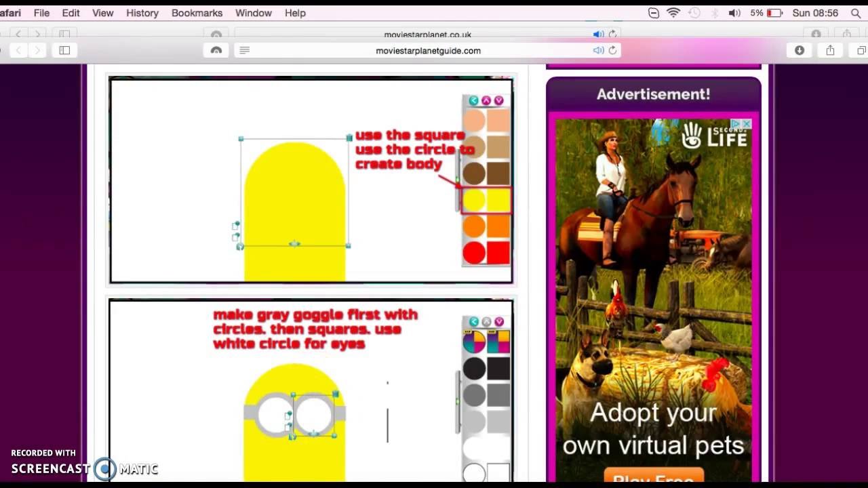The height and width of the screenshot is (488, 868).
Task: Click teal back arrow on goggle-step palette
Action: tap(473, 322)
